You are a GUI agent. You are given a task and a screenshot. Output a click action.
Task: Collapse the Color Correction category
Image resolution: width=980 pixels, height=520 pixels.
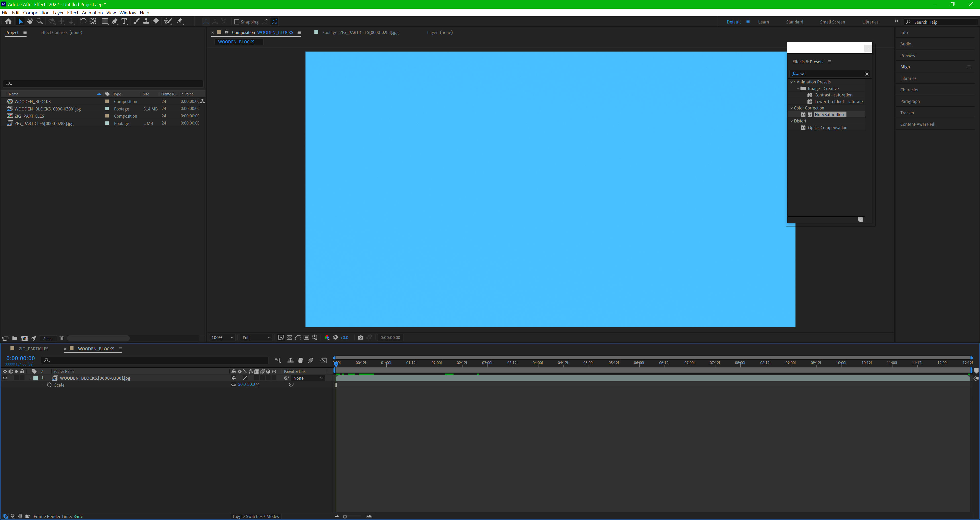(x=792, y=108)
